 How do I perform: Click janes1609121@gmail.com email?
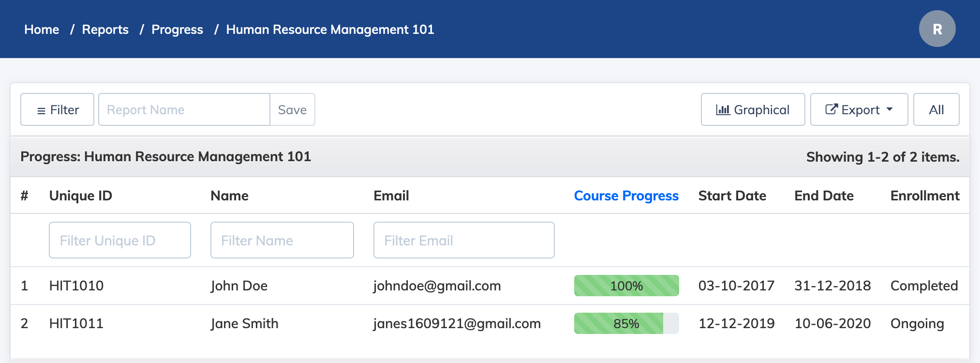click(x=457, y=323)
